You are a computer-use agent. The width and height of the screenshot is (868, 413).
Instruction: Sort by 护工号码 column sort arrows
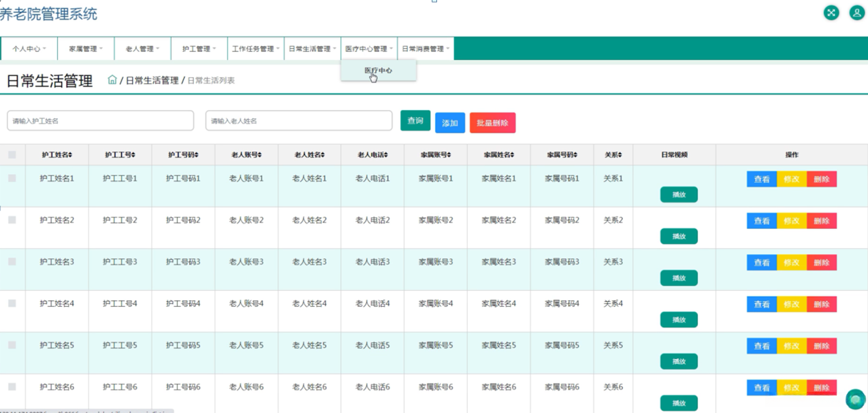(197, 155)
